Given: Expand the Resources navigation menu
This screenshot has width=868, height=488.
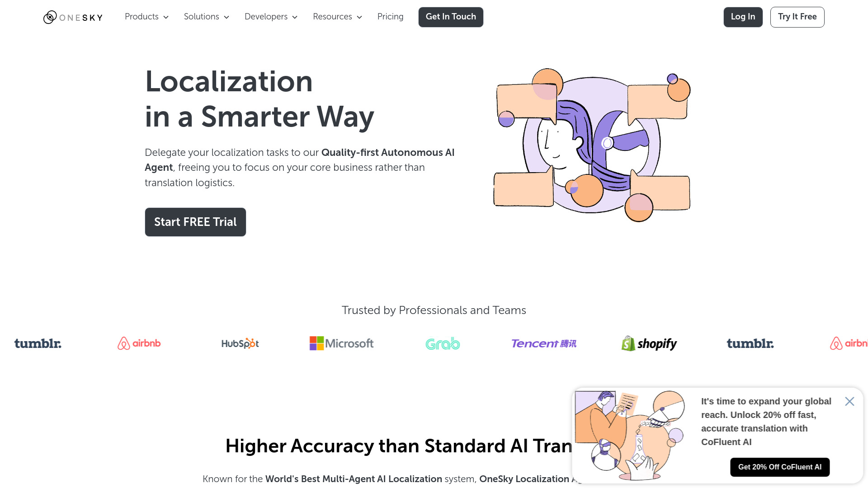Looking at the screenshot, I should (337, 17).
